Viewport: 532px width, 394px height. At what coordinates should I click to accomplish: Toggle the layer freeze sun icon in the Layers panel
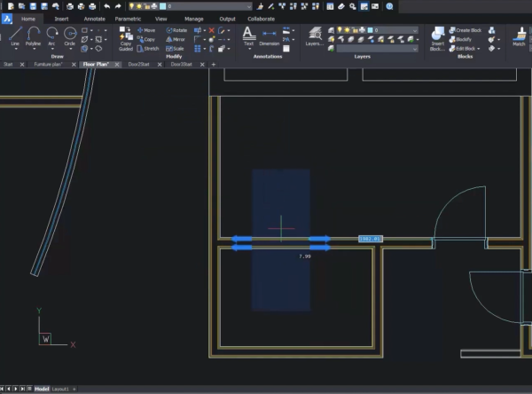click(x=347, y=30)
